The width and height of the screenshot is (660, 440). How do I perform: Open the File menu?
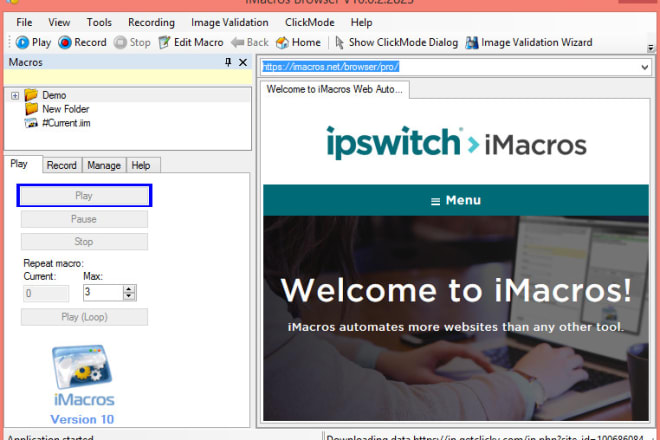24,22
